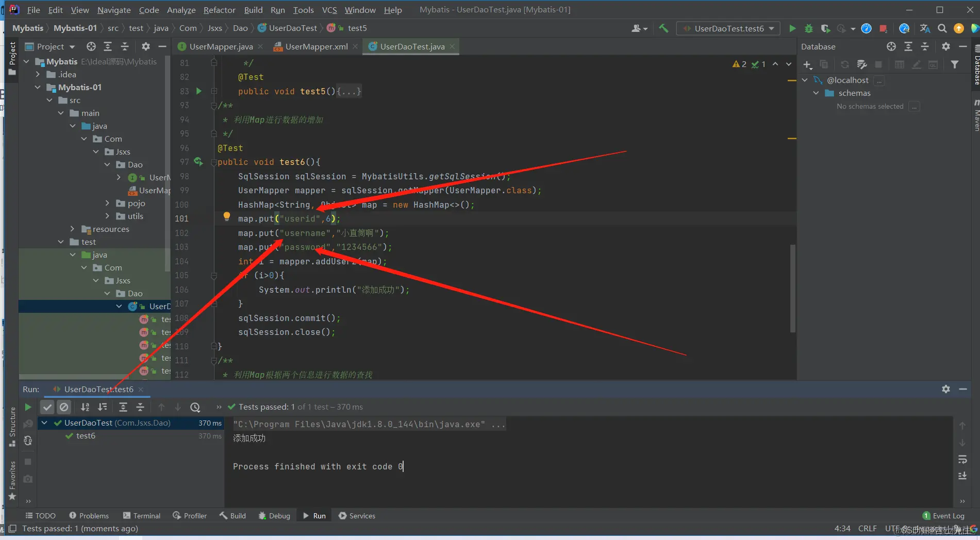Expand the resources folder
Image resolution: width=980 pixels, height=540 pixels.
[x=73, y=229]
